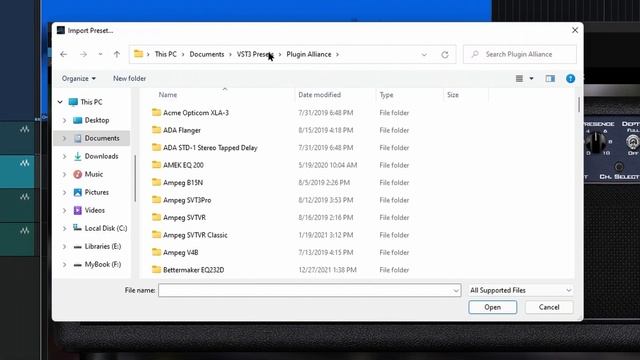This screenshot has width=640, height=360.
Task: Select Acme Opticom XLA-3 folder
Action: (x=196, y=113)
